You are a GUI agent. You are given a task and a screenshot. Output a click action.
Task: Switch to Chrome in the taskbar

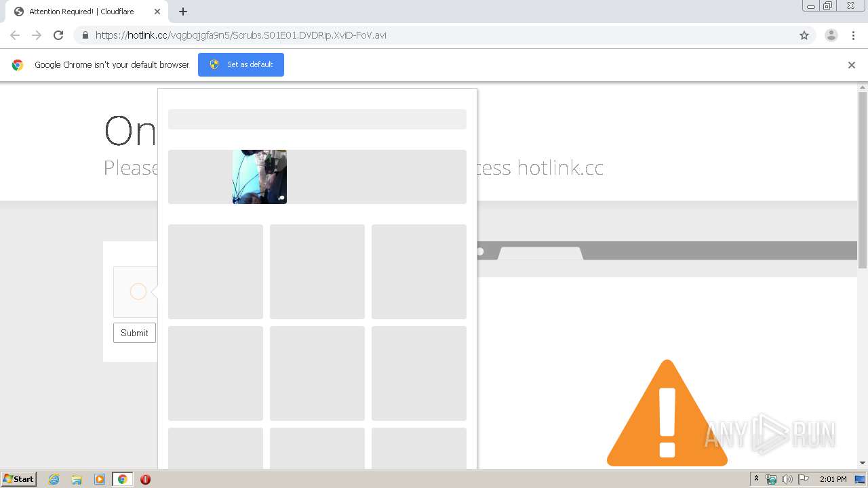(x=122, y=479)
